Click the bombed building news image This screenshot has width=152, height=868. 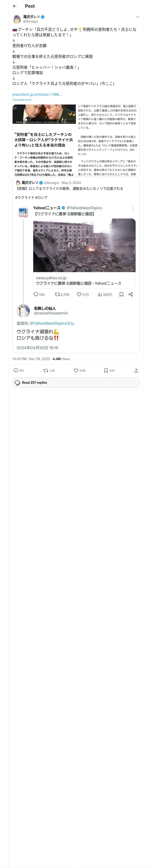coord(84,245)
